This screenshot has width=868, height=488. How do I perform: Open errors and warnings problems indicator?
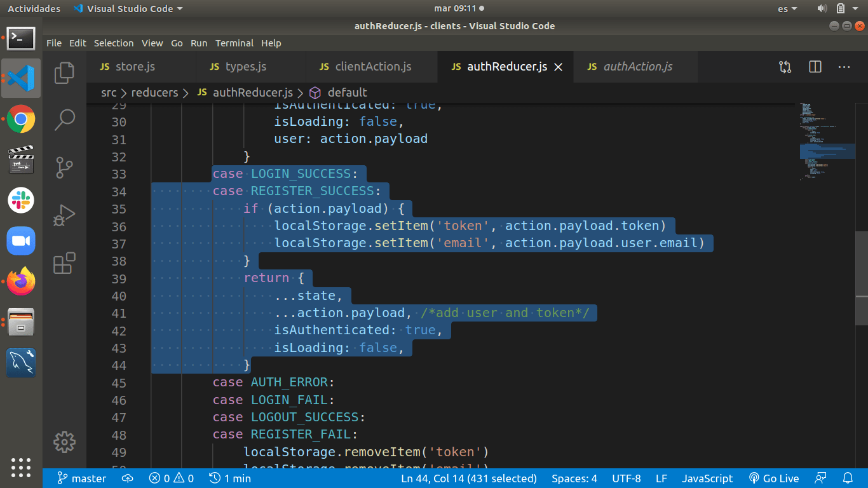point(171,478)
